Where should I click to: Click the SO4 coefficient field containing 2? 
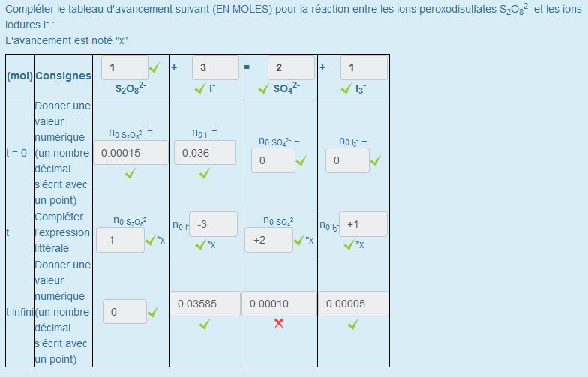point(290,68)
